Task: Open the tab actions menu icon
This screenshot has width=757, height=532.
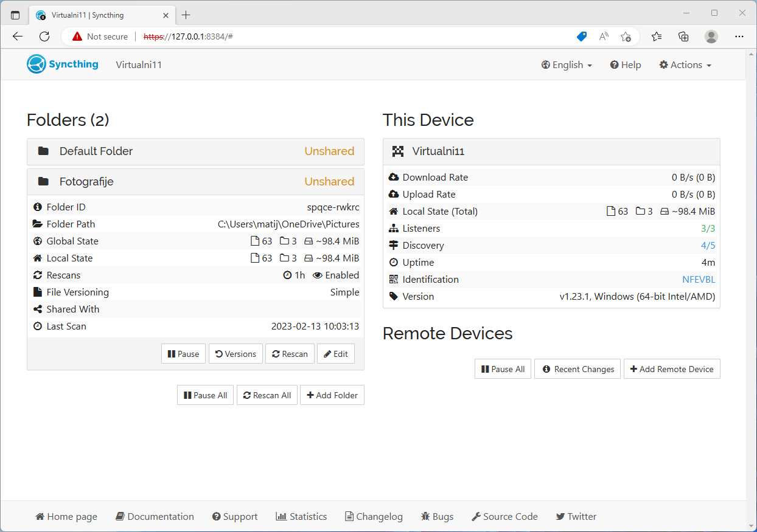Action: coord(15,15)
